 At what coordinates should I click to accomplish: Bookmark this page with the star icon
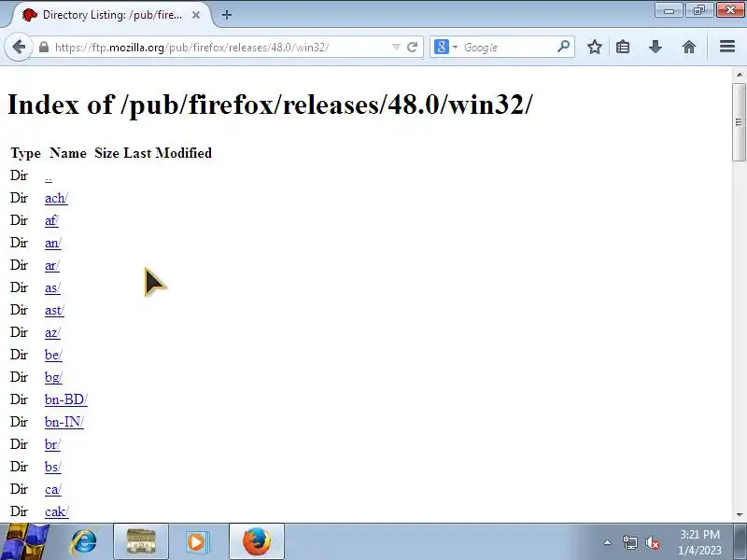[594, 47]
